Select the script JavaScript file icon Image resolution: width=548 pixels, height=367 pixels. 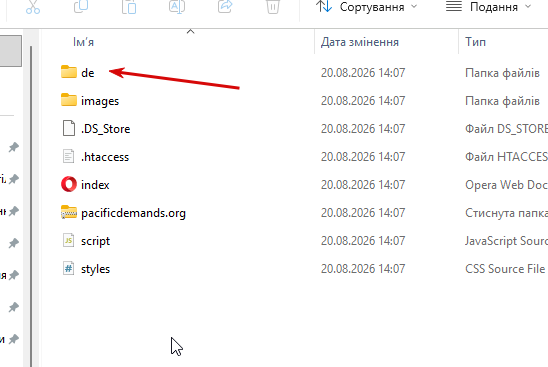coord(68,240)
